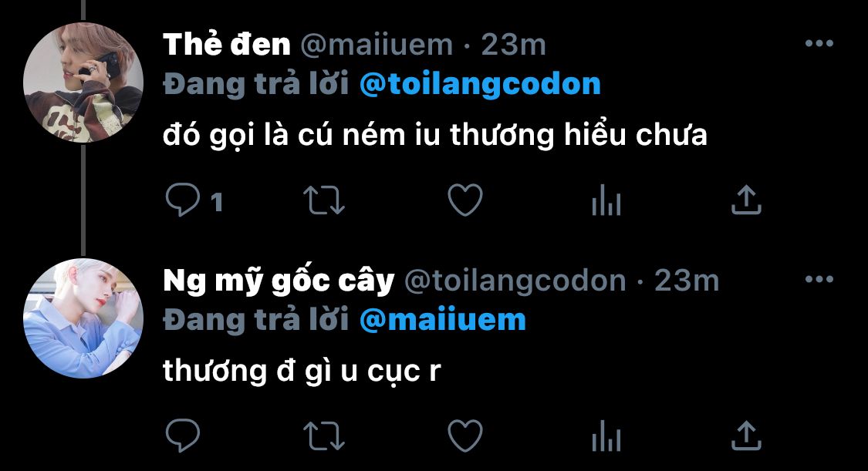This screenshot has width=868, height=471.
Task: Open more options for Ng mỹ gốc cây's tweet
Action: [819, 279]
